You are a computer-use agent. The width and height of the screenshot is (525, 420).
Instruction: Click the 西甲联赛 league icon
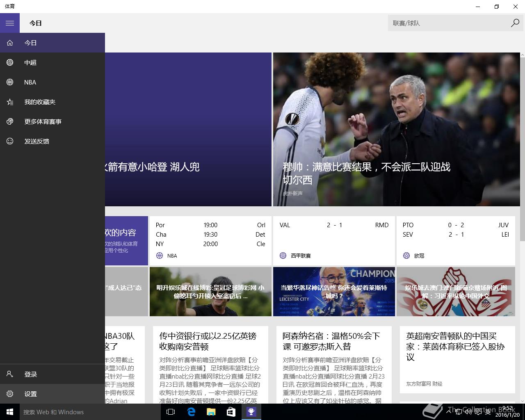click(283, 256)
